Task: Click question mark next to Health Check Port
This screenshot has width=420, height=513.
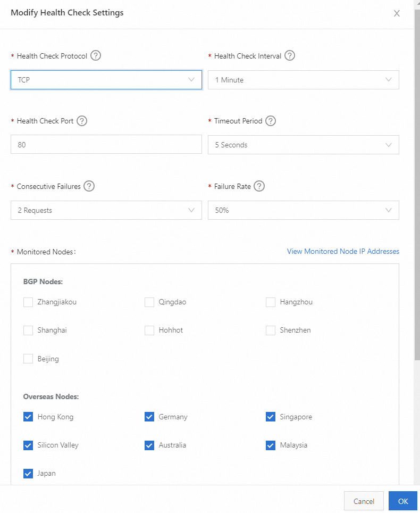Action: pyautogui.click(x=82, y=121)
